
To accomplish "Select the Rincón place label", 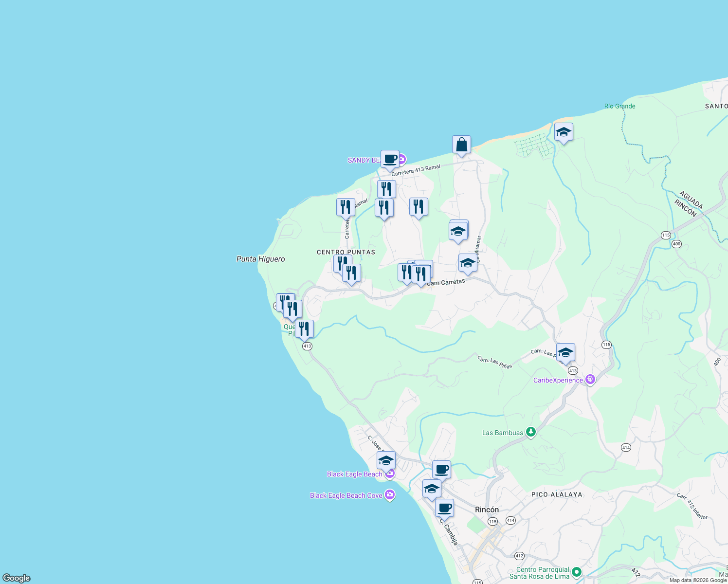I will coord(487,510).
